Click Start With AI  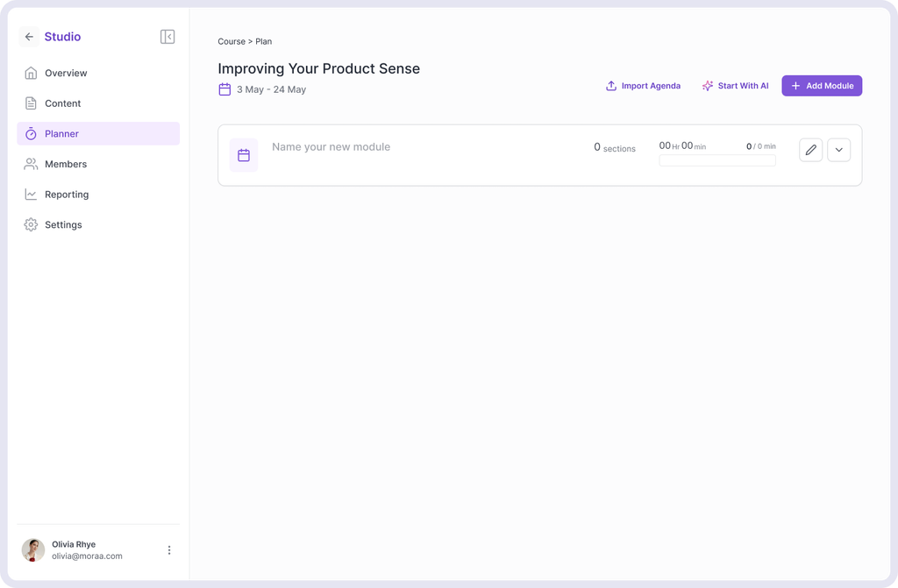(736, 86)
